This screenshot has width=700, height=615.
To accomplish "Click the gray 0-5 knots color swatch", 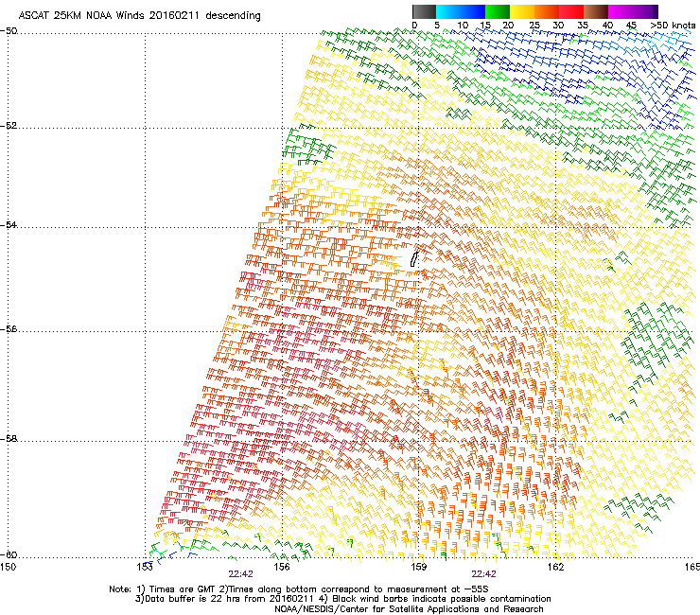I will (424, 11).
